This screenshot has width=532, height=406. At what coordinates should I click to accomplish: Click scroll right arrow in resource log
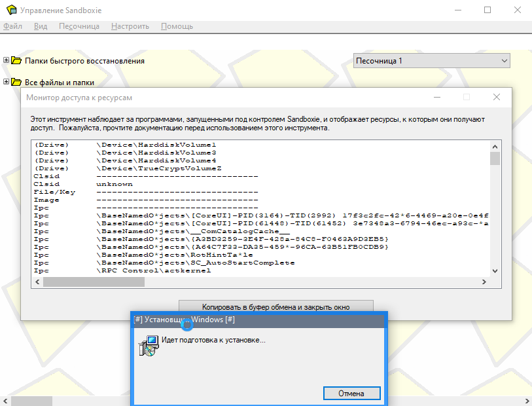(x=484, y=282)
